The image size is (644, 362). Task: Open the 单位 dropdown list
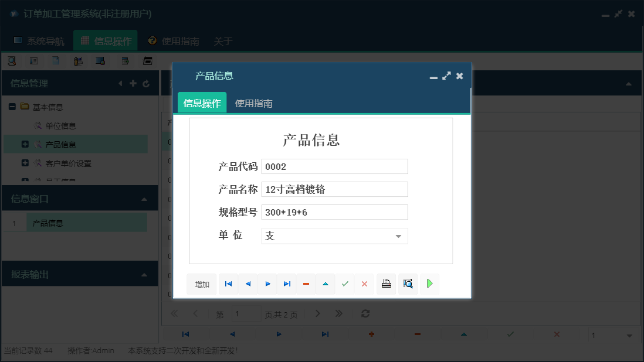pyautogui.click(x=399, y=235)
